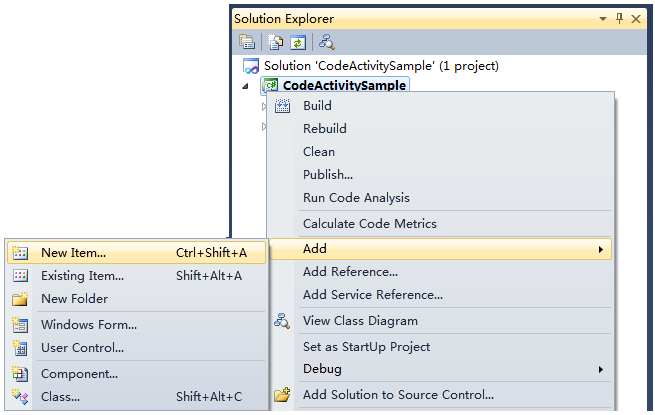Expand the Debug submenu arrow
This screenshot has height=415, width=655.
pyautogui.click(x=601, y=369)
